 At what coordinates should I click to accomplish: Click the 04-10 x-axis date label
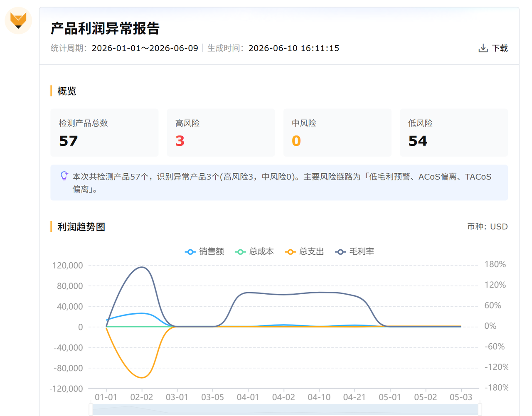[x=319, y=397]
